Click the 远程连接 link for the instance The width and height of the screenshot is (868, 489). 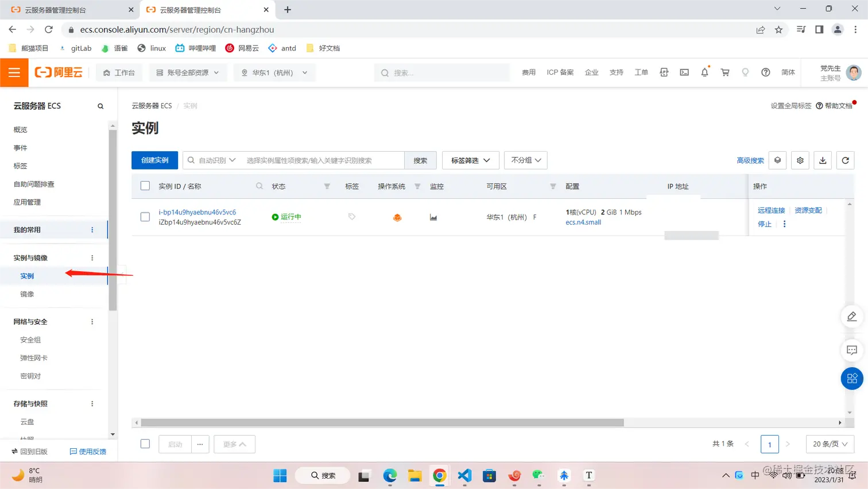[x=770, y=210]
